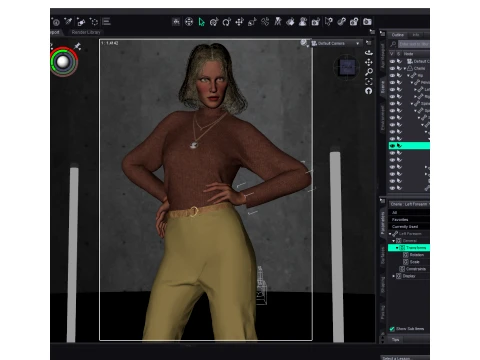The width and height of the screenshot is (480, 360).
Task: Toggle selectable arrow for Charlie row
Action: pos(399,68)
